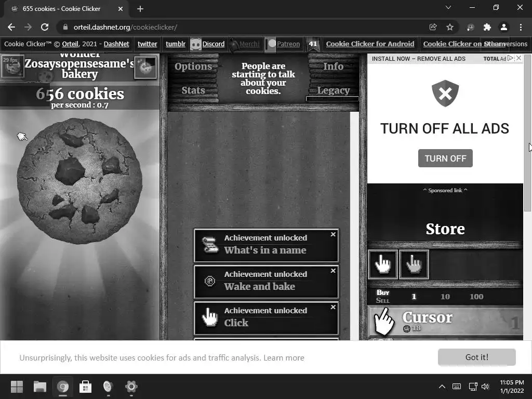This screenshot has width=532, height=399.
Task: Open the twitter link
Action: pos(147,44)
